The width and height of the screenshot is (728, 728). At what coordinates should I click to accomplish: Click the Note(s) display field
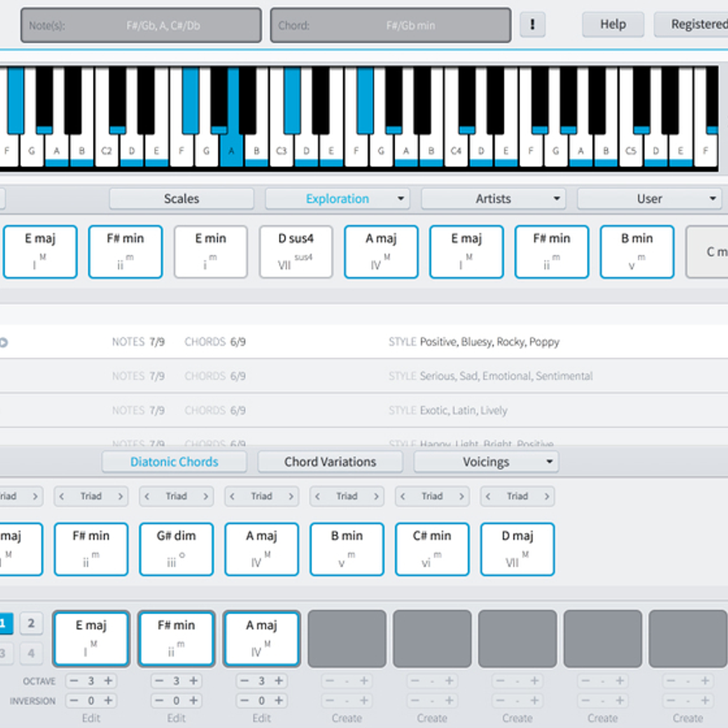click(x=141, y=25)
